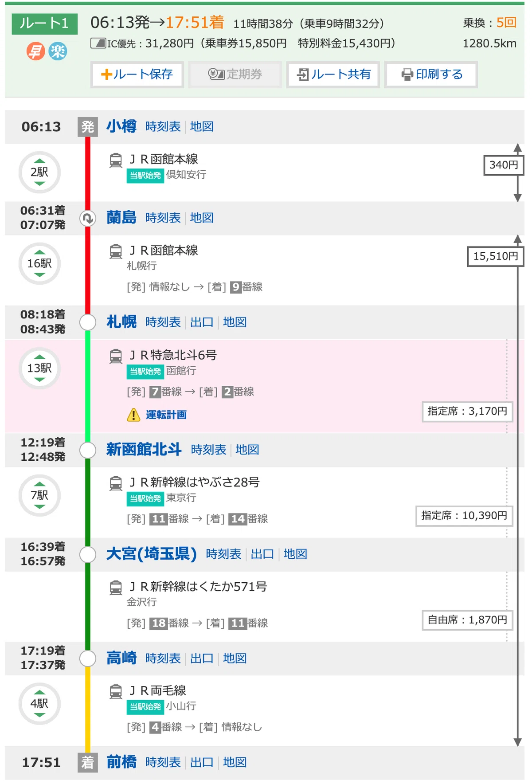The image size is (532, 784).
Task: Expand the 7駅 stops on はやぶさ28号
Action: coord(39,495)
